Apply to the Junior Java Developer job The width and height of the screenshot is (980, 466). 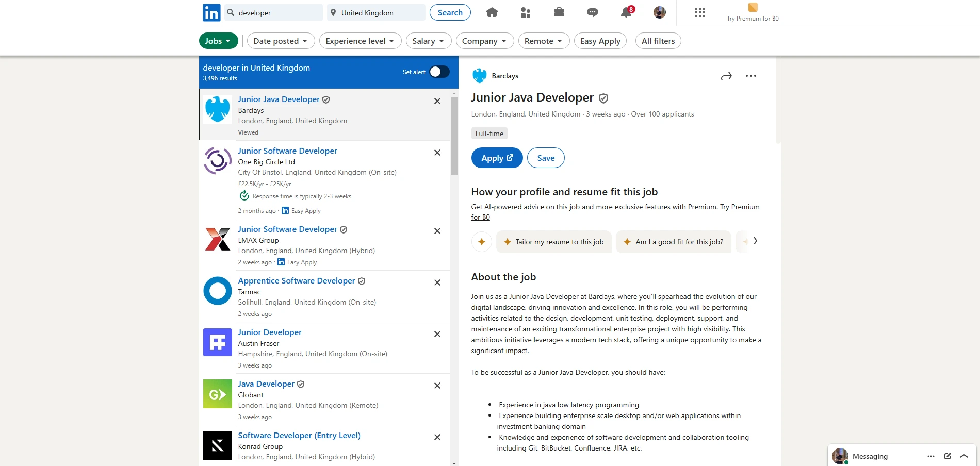tap(497, 158)
